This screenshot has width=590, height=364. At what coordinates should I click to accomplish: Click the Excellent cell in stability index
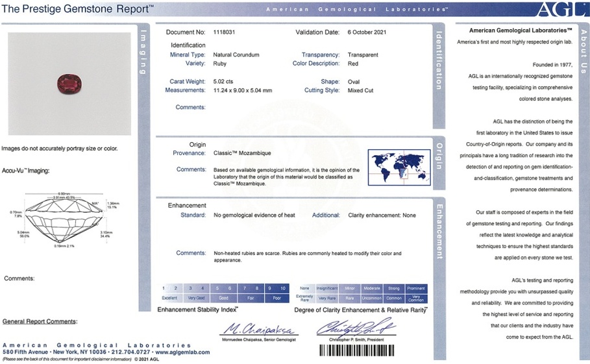point(169,298)
